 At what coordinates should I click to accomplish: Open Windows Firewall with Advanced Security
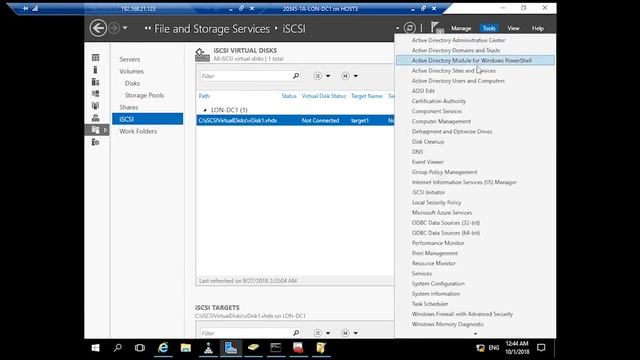coord(462,314)
